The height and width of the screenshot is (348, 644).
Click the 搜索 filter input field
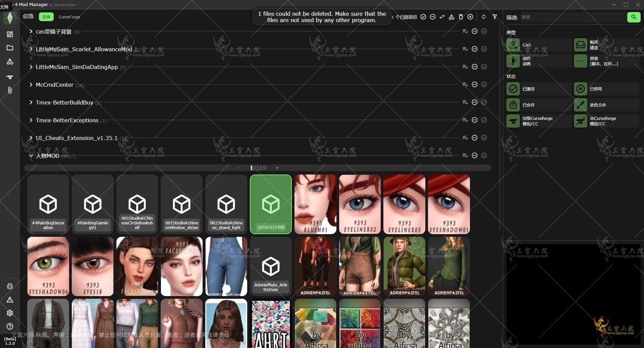[573, 17]
